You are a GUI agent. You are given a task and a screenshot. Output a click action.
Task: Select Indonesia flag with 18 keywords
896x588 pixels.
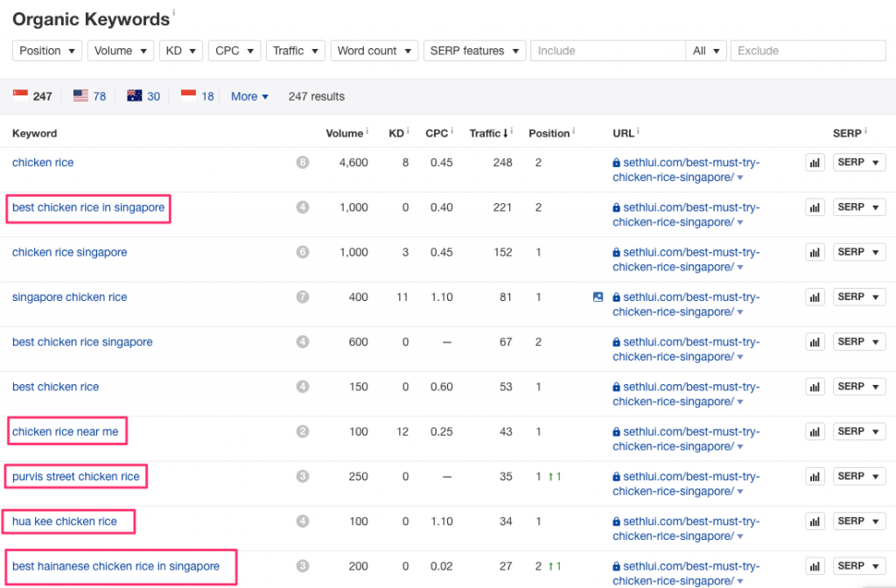(197, 96)
